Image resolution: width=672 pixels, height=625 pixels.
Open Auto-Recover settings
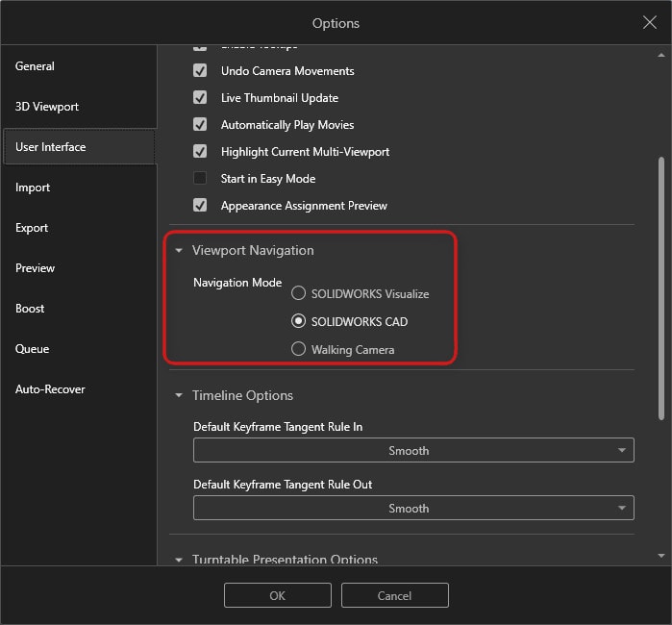(x=50, y=389)
